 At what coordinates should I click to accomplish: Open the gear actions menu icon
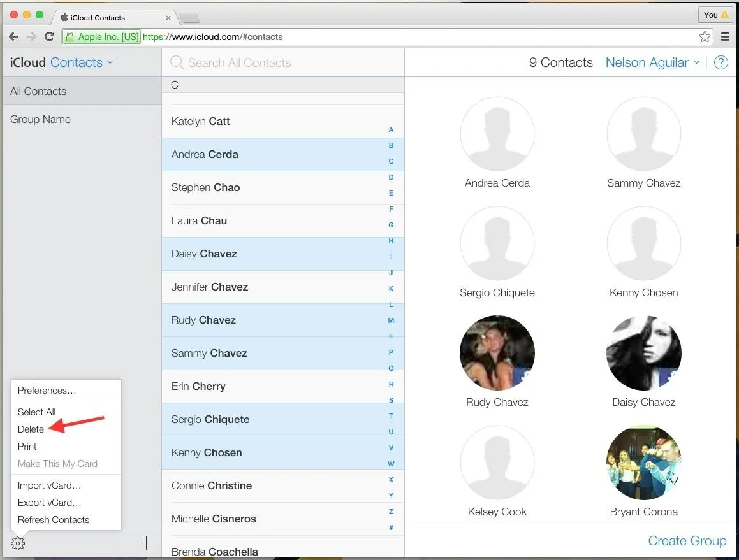[x=17, y=543]
